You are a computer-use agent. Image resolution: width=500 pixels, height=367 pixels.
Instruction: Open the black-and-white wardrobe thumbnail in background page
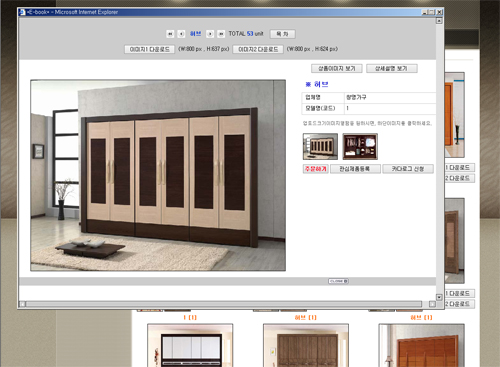(190, 345)
